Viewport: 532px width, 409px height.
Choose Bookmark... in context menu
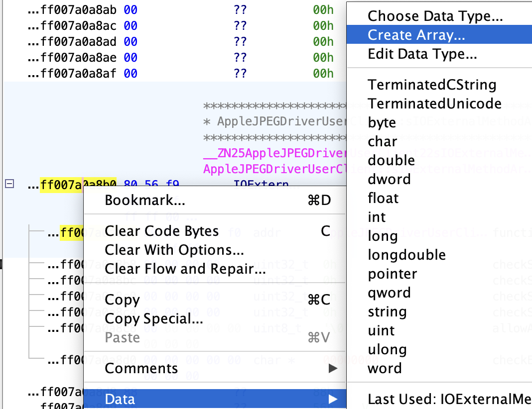[x=145, y=201]
